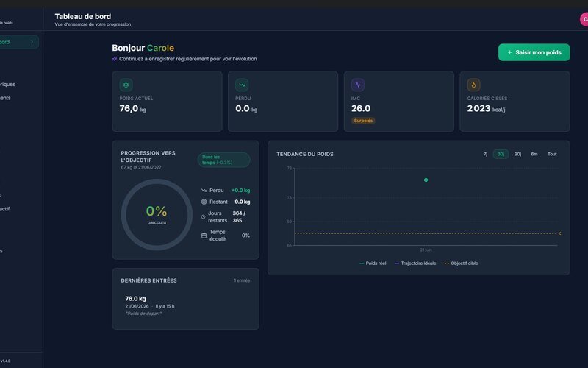
Task: Click the Dans les temps status badge
Action: coord(224,160)
